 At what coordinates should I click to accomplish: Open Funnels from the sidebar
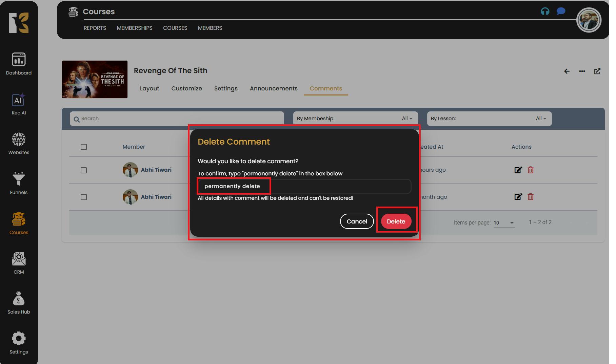(x=19, y=179)
